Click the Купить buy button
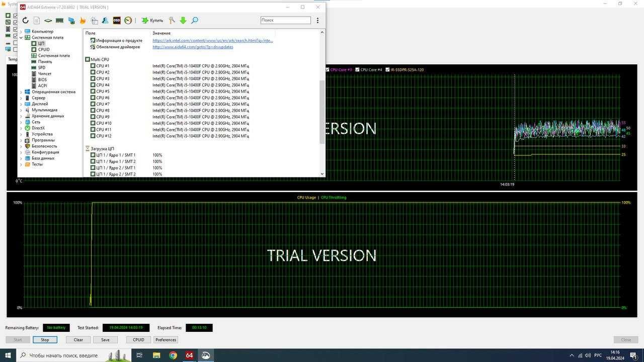644x362 pixels. [x=152, y=20]
